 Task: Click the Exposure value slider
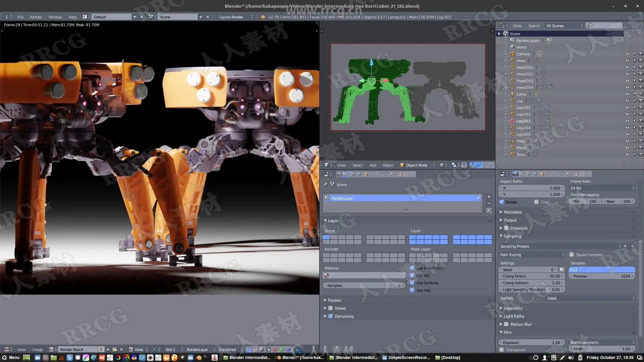click(x=532, y=343)
